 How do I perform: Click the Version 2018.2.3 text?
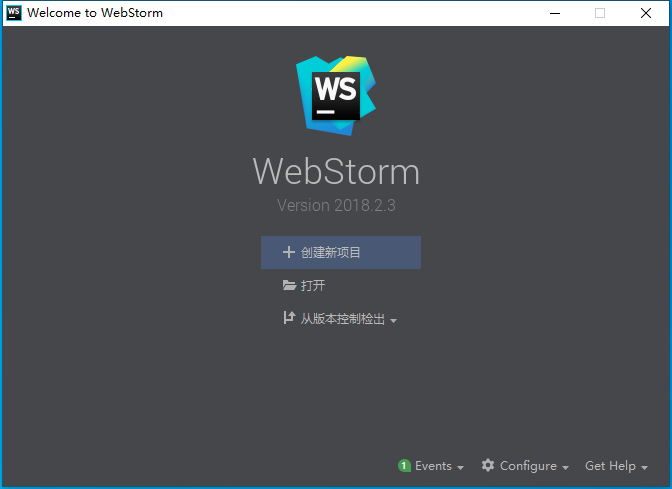(x=336, y=205)
